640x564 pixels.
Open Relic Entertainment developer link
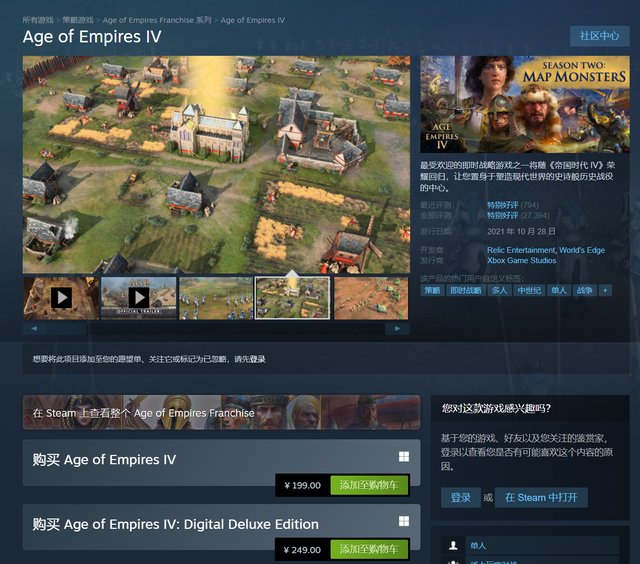(x=521, y=250)
